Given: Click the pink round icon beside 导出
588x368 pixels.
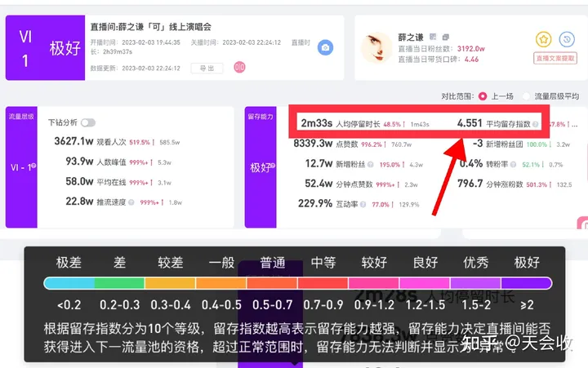Looking at the screenshot, I should [239, 68].
